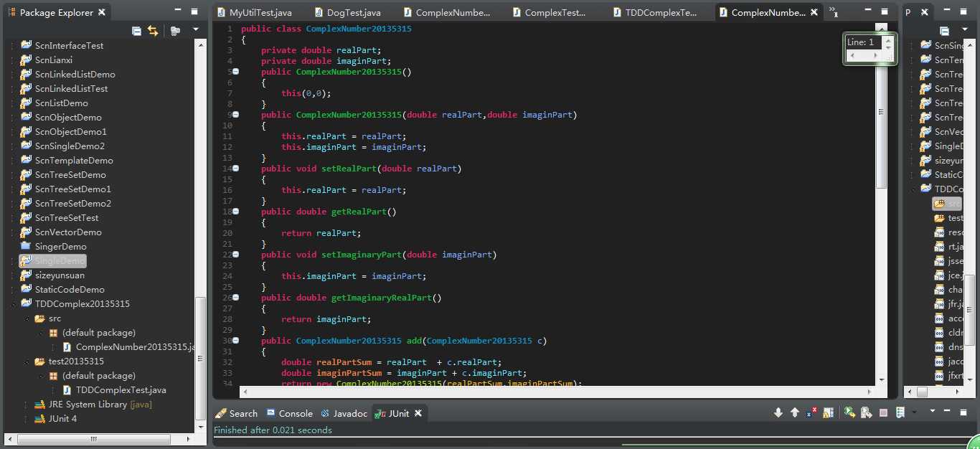
Task: Open test run history dropdown arrow
Action: click(914, 412)
